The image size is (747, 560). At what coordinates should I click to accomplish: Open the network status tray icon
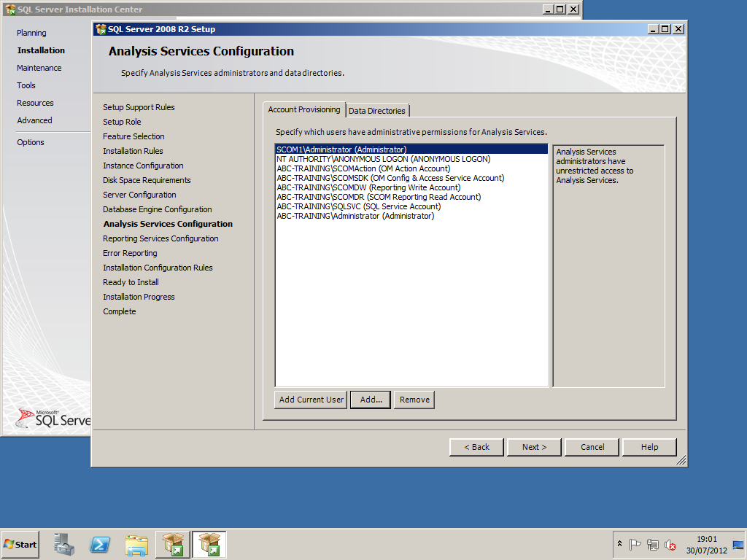click(653, 544)
